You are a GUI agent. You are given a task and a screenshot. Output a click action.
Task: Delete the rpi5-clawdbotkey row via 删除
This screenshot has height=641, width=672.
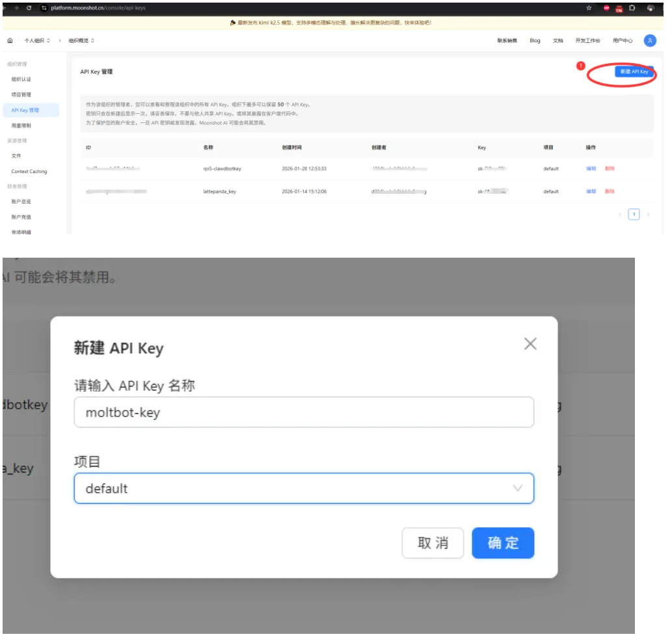pyautogui.click(x=610, y=169)
